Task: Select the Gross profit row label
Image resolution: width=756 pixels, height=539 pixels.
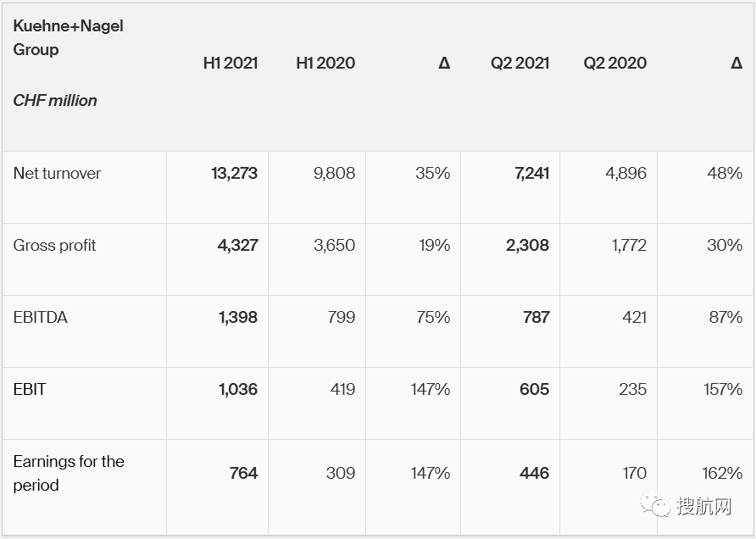Action: 54,245
